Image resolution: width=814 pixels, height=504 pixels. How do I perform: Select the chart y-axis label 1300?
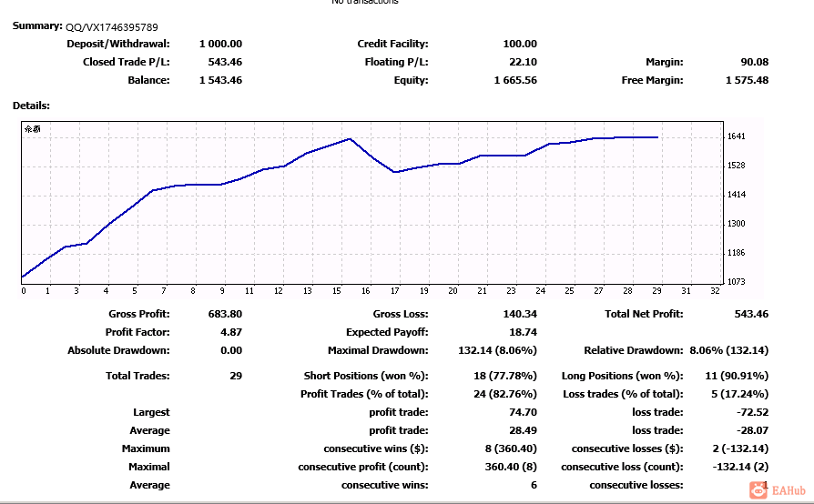(736, 224)
